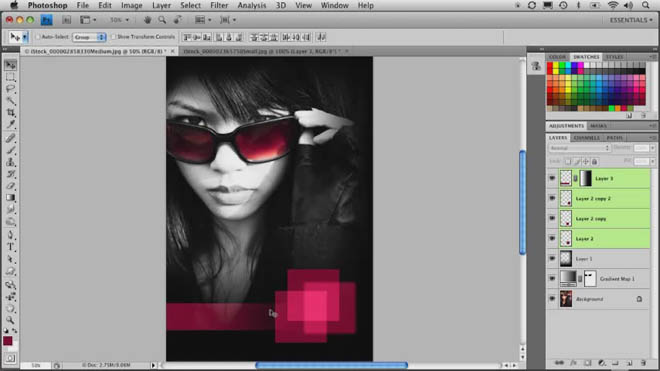
Task: Open the layer Opacity dropdown arrow
Action: coord(652,148)
